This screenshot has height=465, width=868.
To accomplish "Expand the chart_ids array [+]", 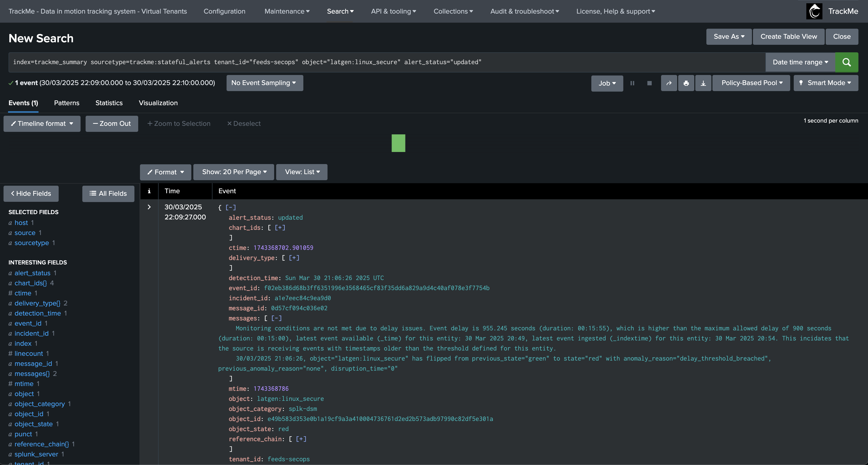I will pos(280,228).
